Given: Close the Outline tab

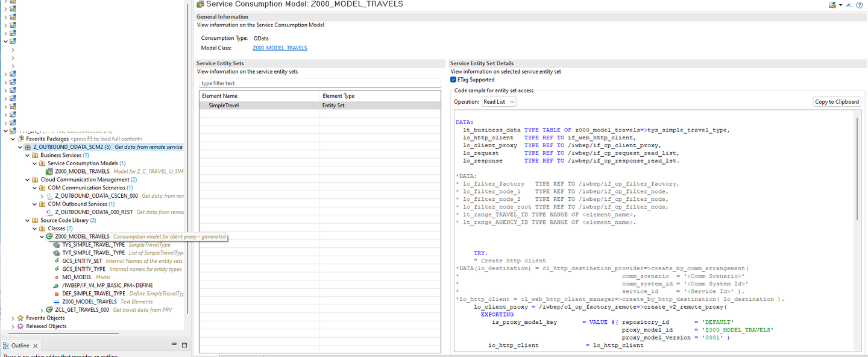Looking at the screenshot, I should [35, 346].
